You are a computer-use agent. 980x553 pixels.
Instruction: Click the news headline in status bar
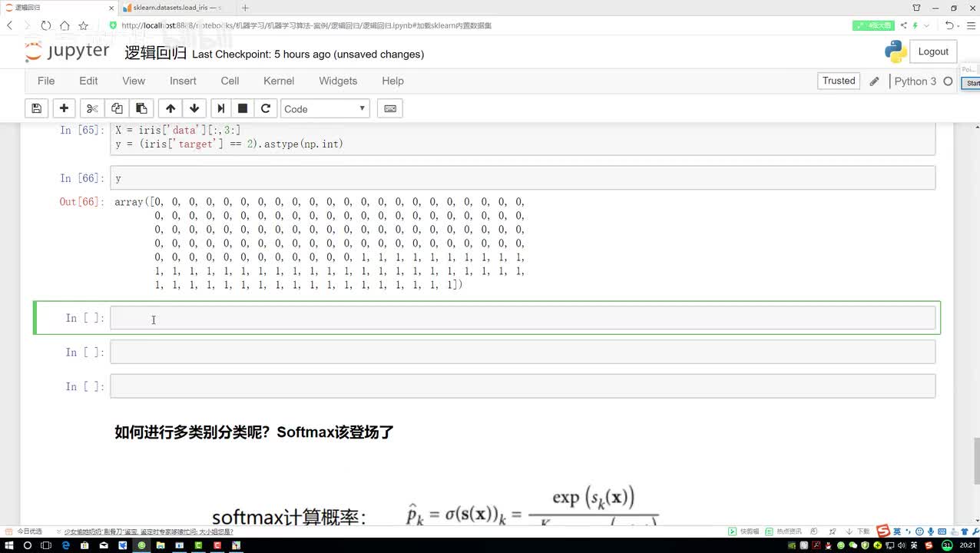[x=148, y=531]
